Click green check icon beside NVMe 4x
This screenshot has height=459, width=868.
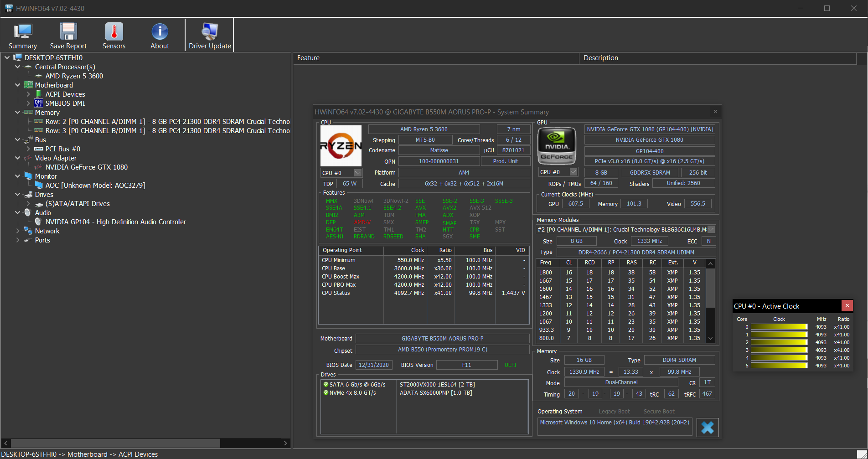click(326, 392)
